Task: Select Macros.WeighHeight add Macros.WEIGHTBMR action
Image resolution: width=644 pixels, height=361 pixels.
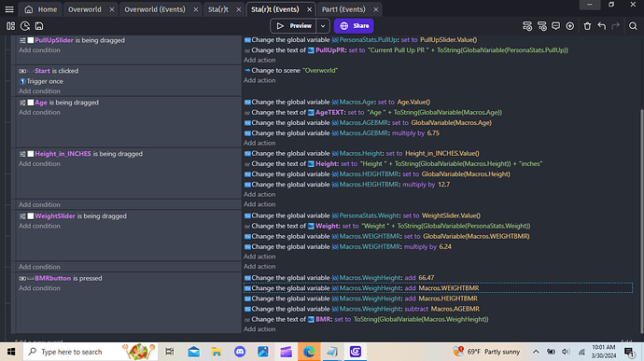Action: (438, 288)
